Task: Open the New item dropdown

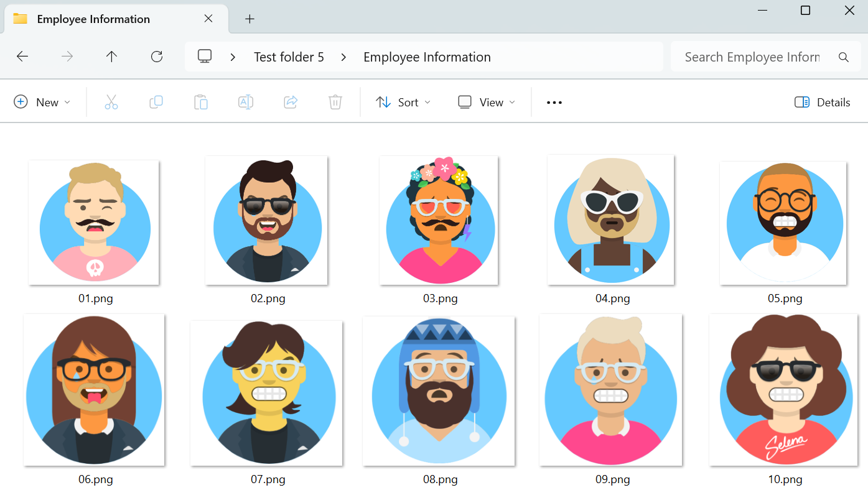Action: pos(42,103)
